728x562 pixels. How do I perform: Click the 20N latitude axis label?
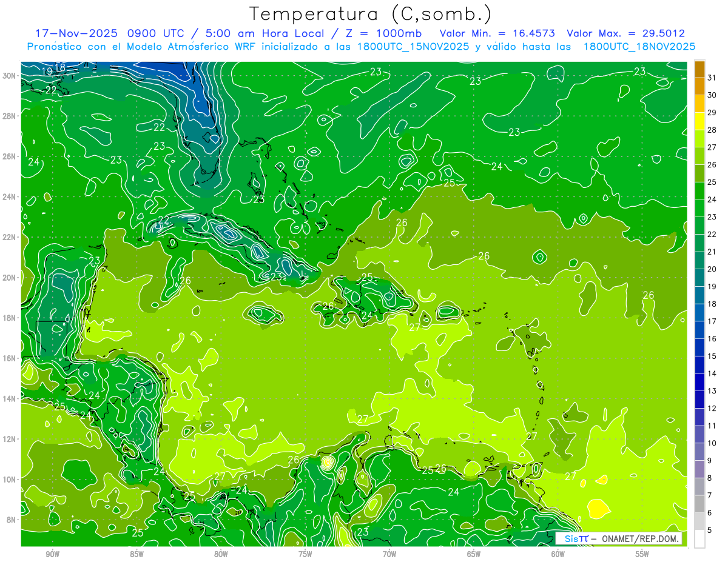click(9, 277)
